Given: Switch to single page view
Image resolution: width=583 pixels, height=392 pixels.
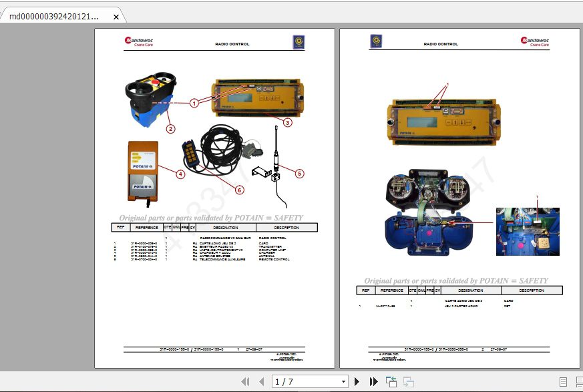Looking at the screenshot, I should (x=563, y=382).
